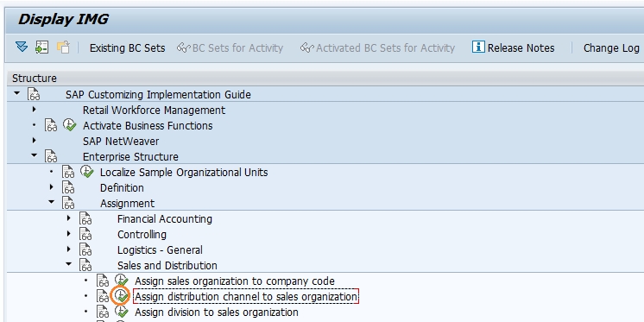Open documentation icon for Financial Accounting

[85, 219]
